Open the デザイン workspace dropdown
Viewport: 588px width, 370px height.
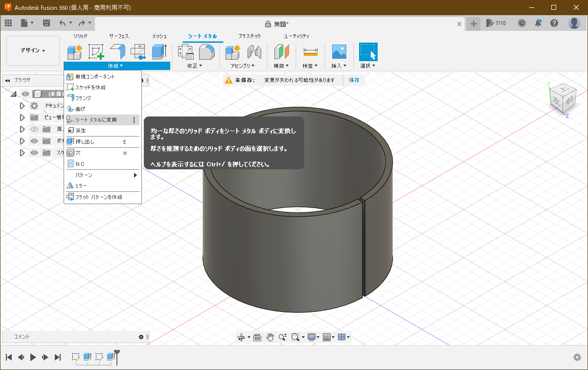(x=33, y=51)
